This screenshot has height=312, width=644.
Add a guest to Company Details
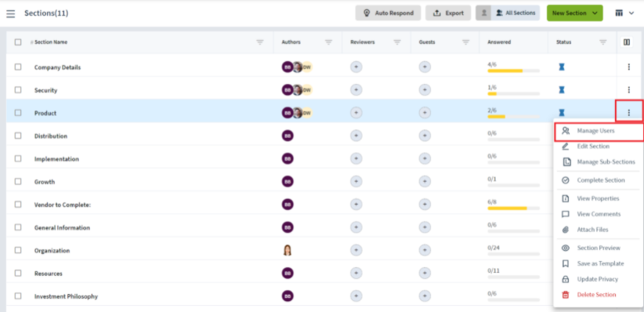(x=425, y=67)
